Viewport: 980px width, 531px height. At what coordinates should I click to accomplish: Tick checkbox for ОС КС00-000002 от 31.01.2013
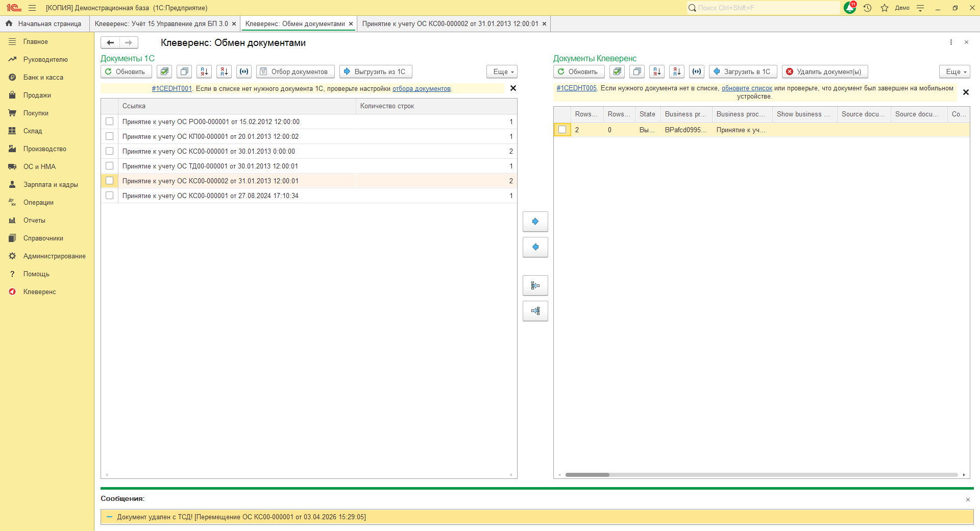[109, 181]
